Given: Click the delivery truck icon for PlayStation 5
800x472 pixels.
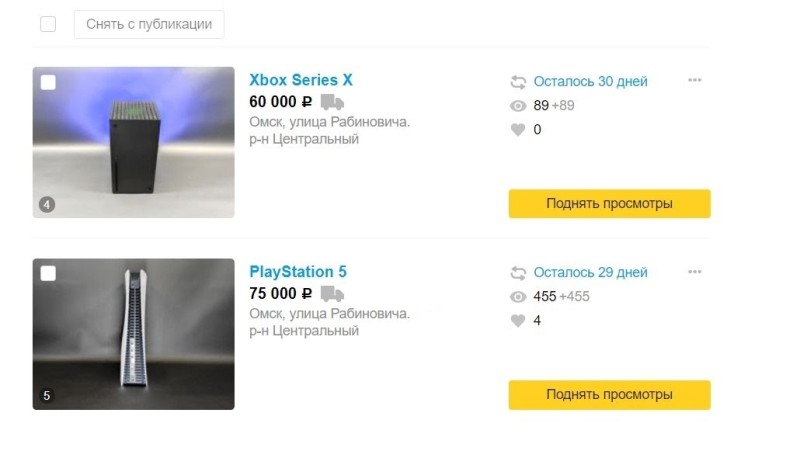Looking at the screenshot, I should pos(332,293).
